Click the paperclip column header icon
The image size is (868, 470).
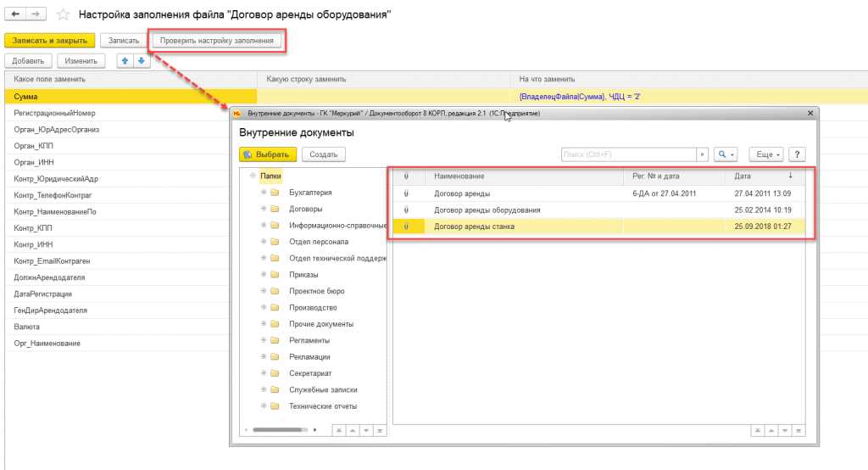(406, 176)
